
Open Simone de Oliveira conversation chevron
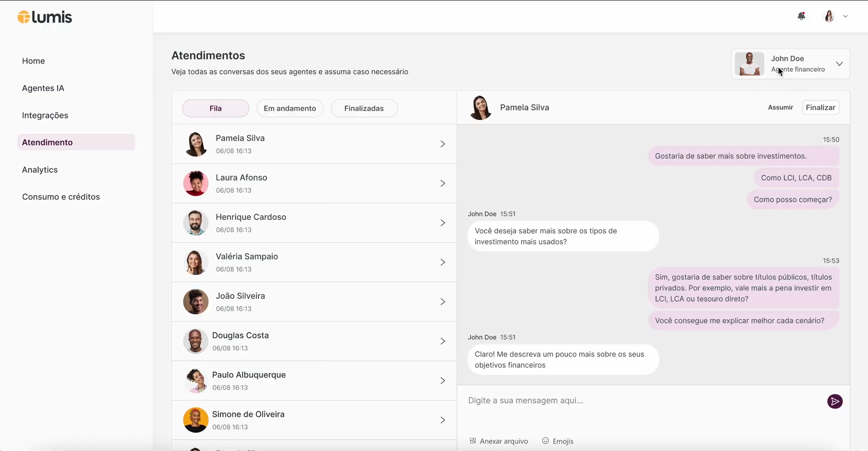click(443, 420)
